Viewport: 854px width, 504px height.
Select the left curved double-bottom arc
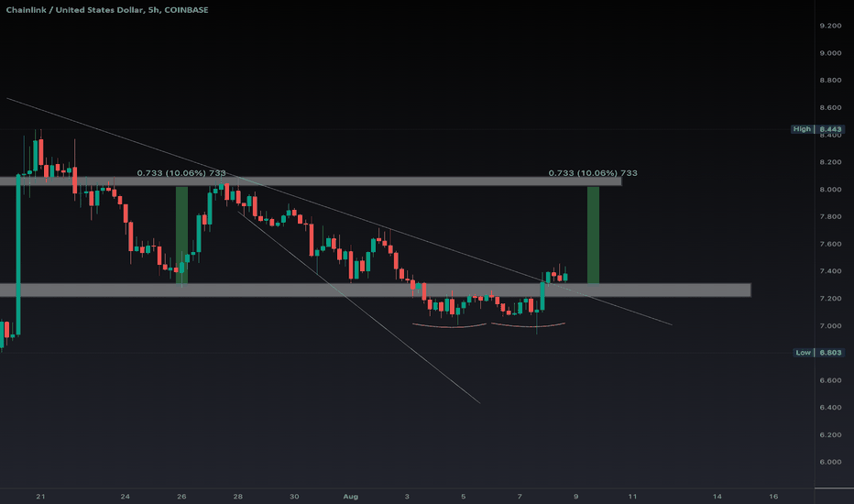(449, 326)
